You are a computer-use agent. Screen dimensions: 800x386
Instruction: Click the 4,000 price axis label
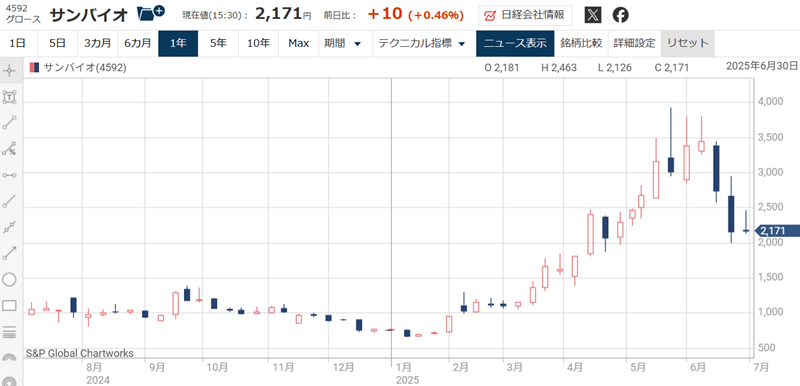click(x=769, y=102)
